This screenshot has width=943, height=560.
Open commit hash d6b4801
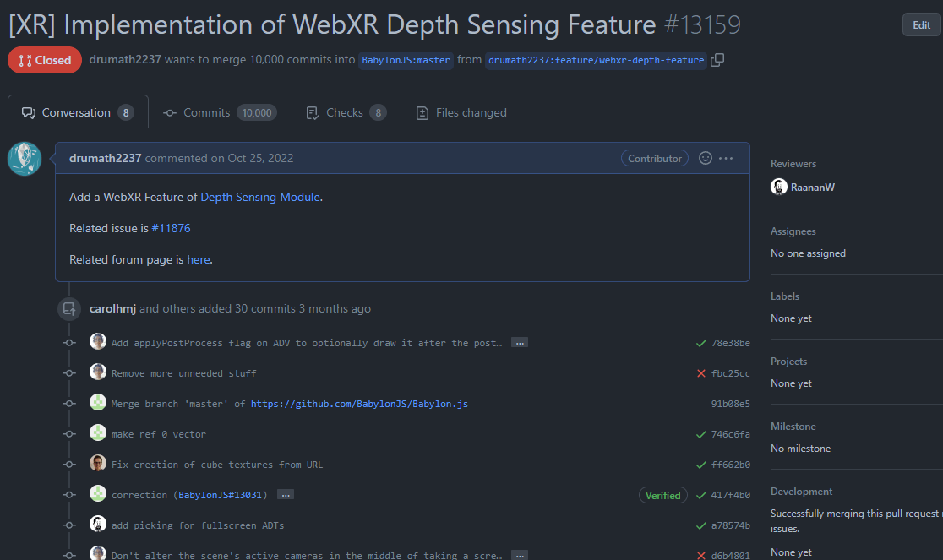click(x=730, y=555)
